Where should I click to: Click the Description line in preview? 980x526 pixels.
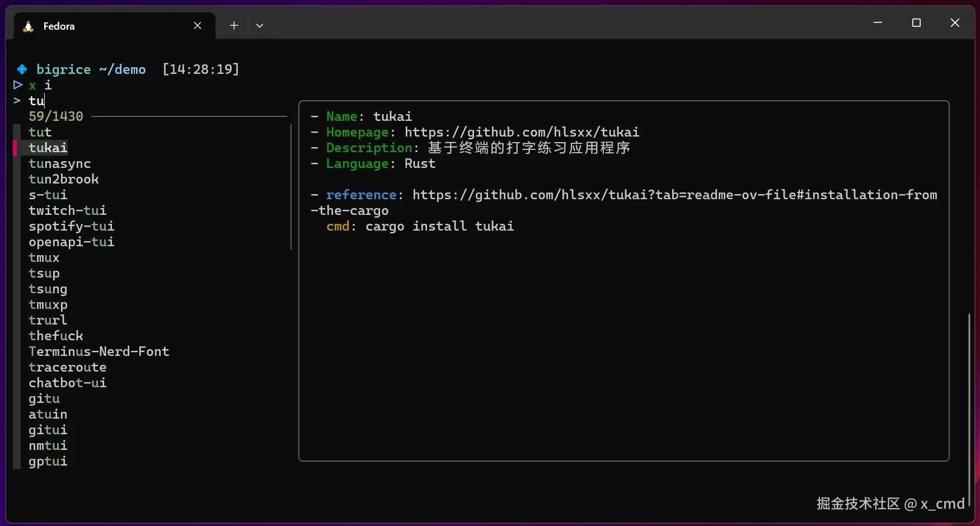(471, 148)
